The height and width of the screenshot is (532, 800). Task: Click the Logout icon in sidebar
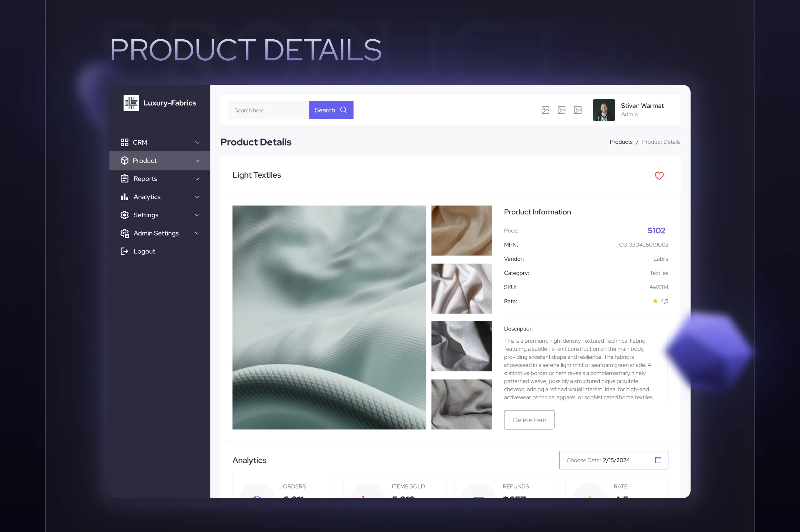(124, 252)
